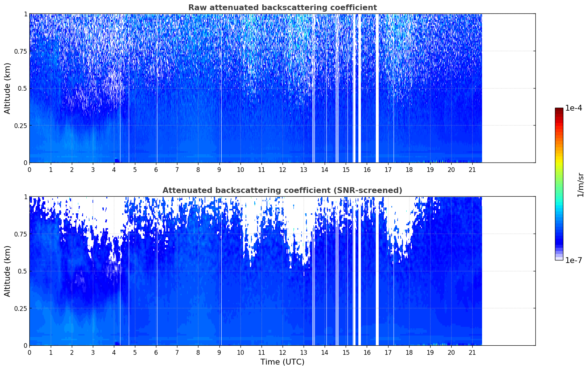
Task: Click hour 21 tick under SNR-screened plot
Action: click(472, 352)
